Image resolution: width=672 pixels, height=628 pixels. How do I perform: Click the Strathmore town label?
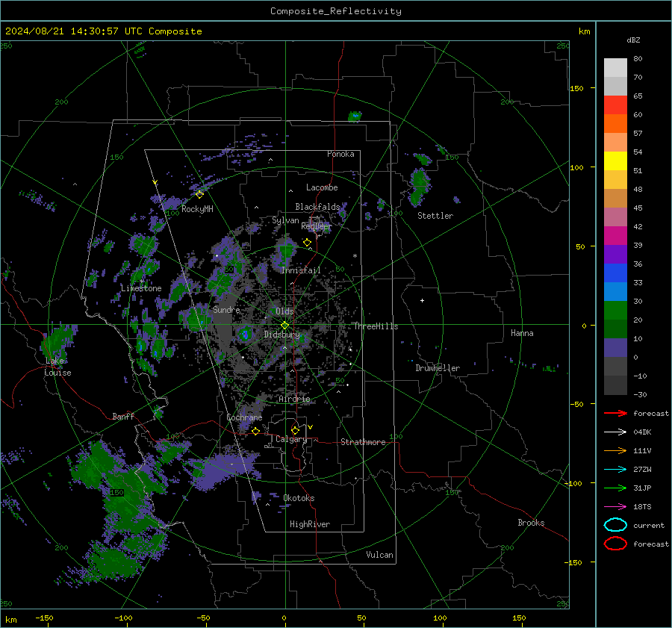coord(363,442)
